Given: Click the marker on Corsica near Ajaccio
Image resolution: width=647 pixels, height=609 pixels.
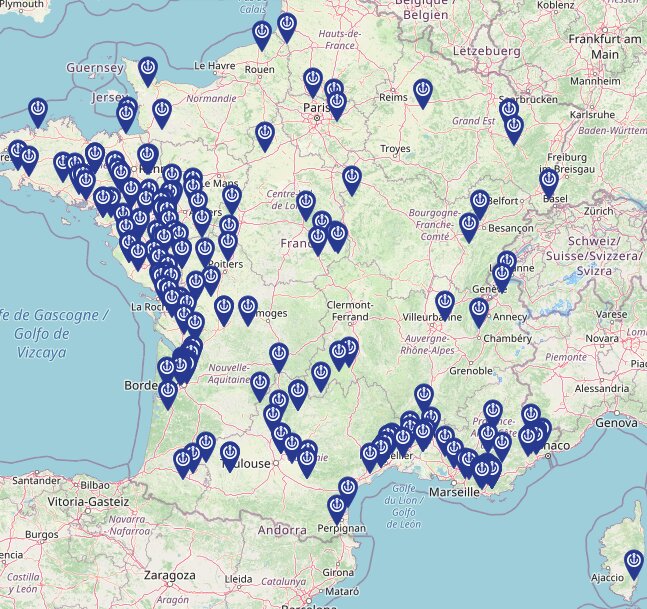Looking at the screenshot, I should click(x=634, y=562).
